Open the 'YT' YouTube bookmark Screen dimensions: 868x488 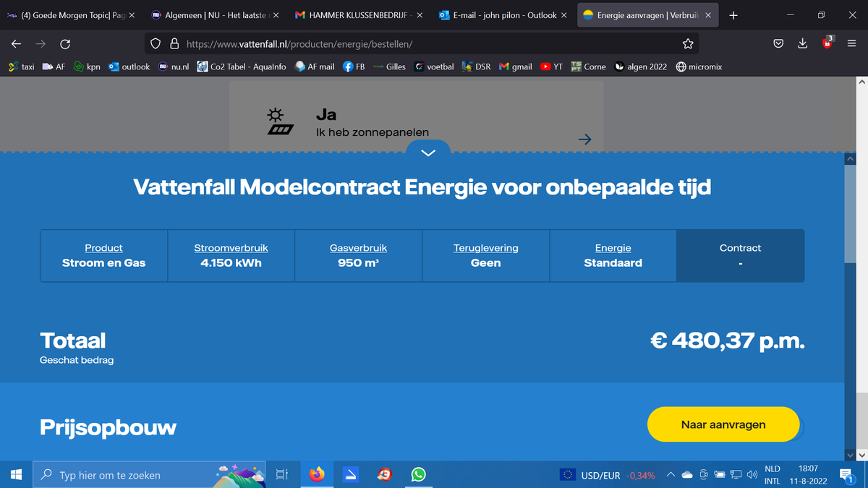[x=552, y=67]
